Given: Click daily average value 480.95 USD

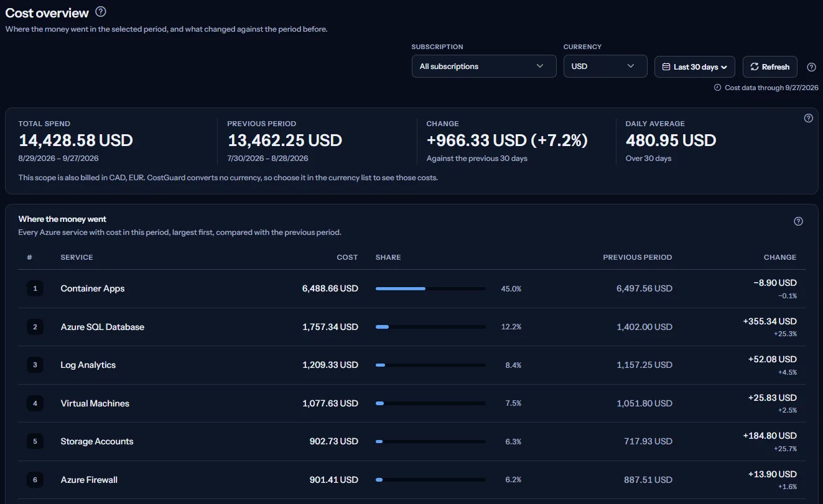Looking at the screenshot, I should pos(671,140).
